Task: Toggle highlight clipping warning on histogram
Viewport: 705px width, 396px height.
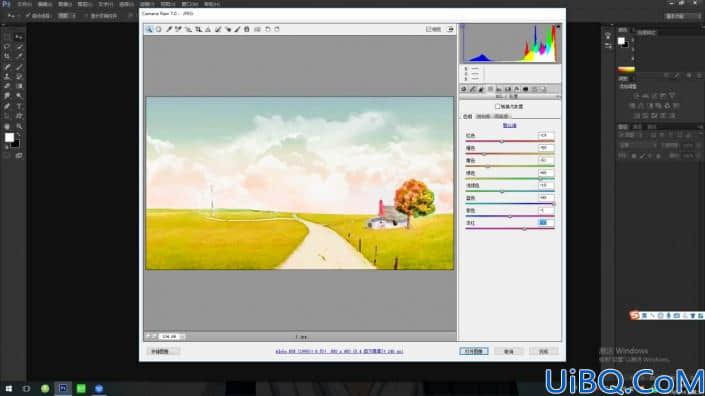Action: 558,27
